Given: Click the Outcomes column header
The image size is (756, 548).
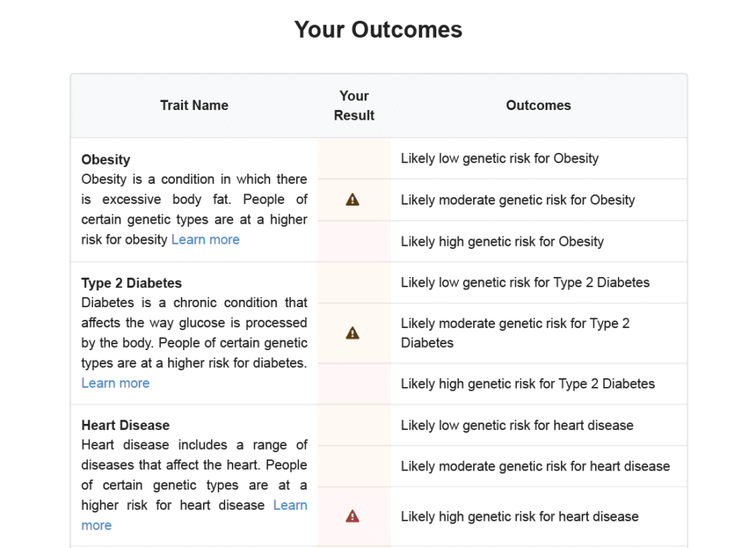Looking at the screenshot, I should [x=538, y=105].
